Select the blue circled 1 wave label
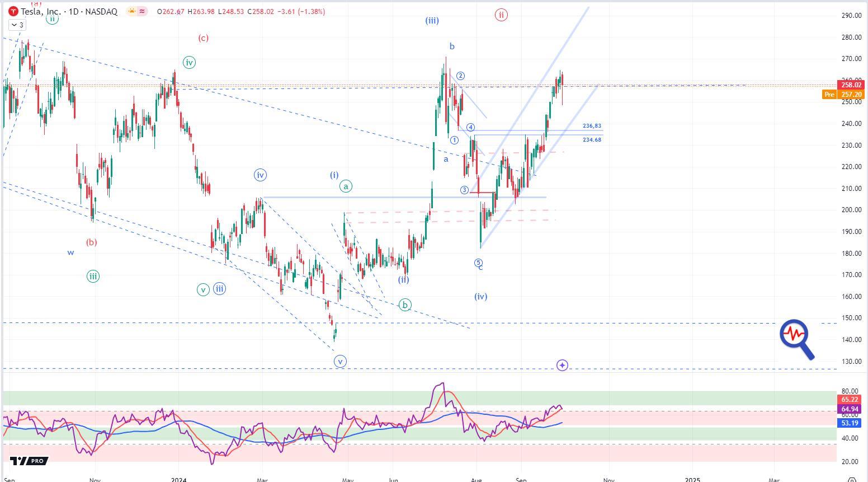Viewport: 868px width, 482px height. tap(454, 141)
